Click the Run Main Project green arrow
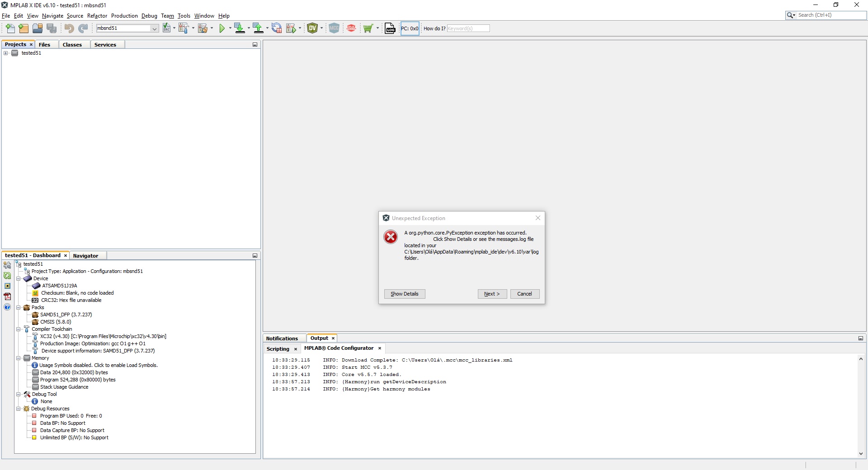The image size is (868, 470). tap(222, 28)
